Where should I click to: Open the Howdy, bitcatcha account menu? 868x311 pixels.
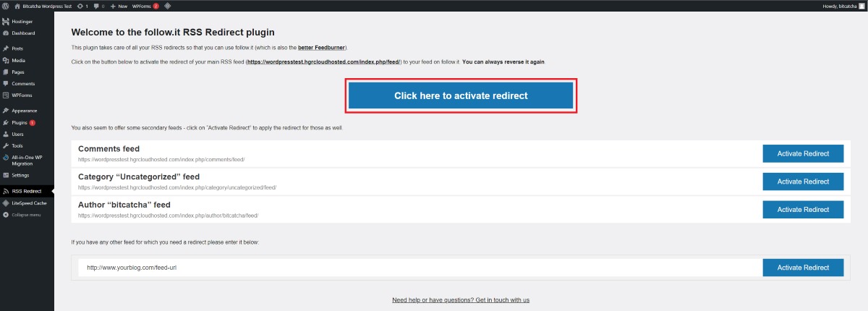843,6
